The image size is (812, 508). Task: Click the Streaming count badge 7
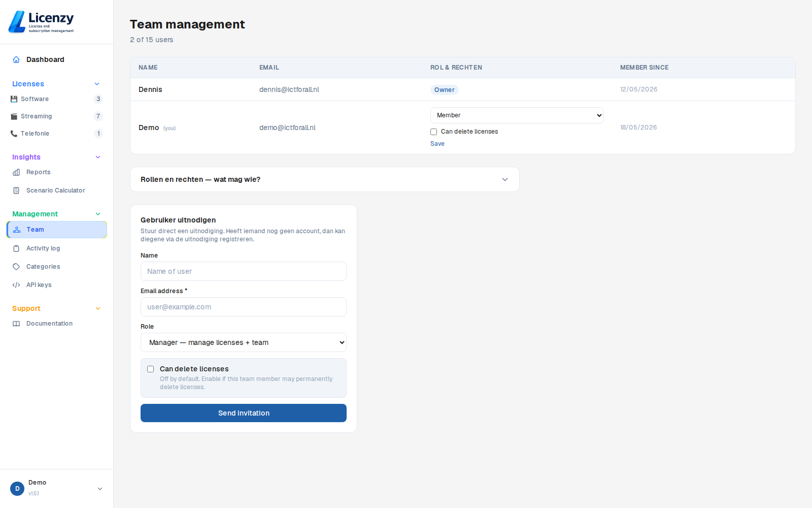click(98, 116)
